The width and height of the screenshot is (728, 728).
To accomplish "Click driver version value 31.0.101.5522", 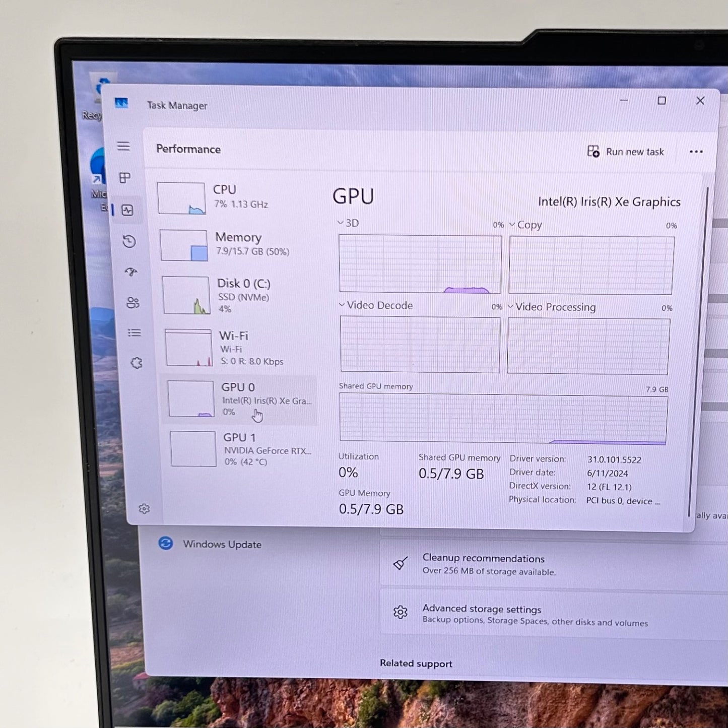I will pos(614,459).
